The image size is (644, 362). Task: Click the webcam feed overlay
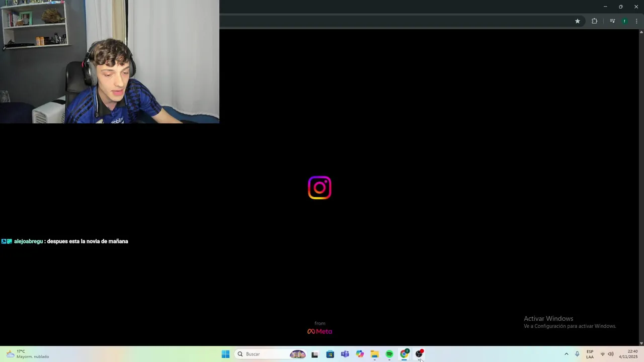point(110,61)
